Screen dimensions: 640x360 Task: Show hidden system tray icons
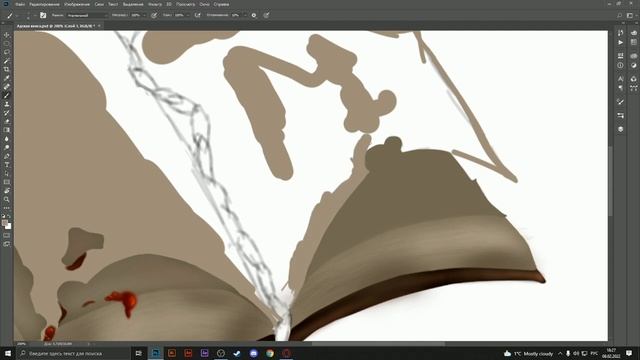[560, 353]
